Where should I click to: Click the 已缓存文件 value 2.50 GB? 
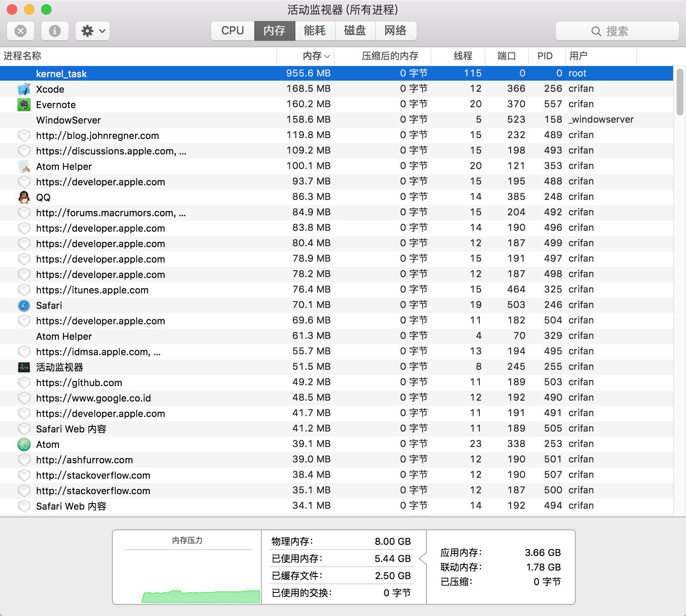coord(393,576)
